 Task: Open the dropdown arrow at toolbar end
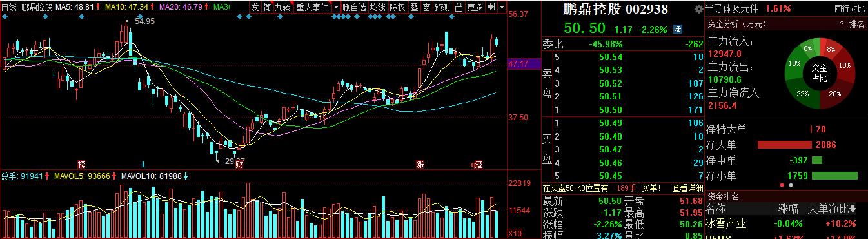502,7
